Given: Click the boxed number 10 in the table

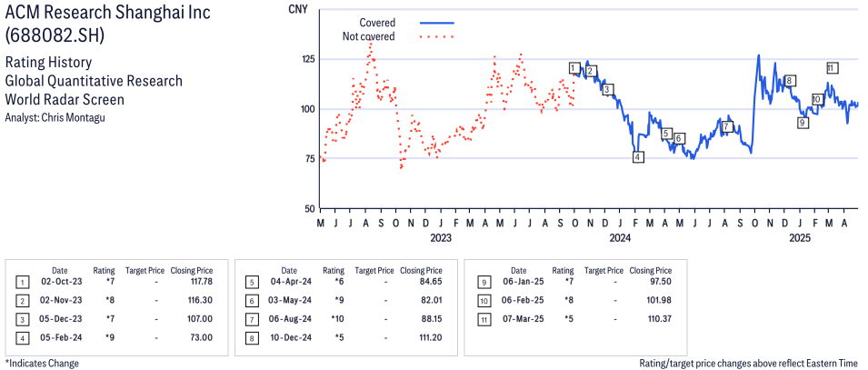Looking at the screenshot, I should [x=484, y=300].
